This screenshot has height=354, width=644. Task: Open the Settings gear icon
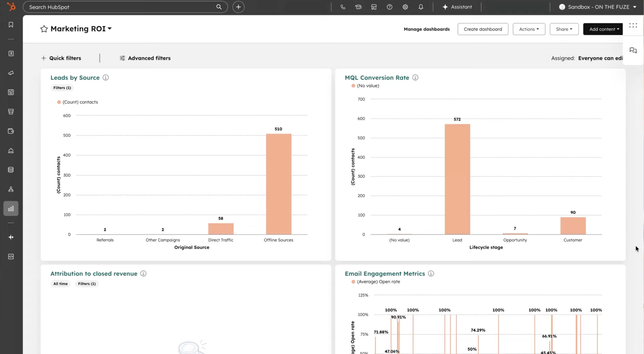pyautogui.click(x=405, y=7)
